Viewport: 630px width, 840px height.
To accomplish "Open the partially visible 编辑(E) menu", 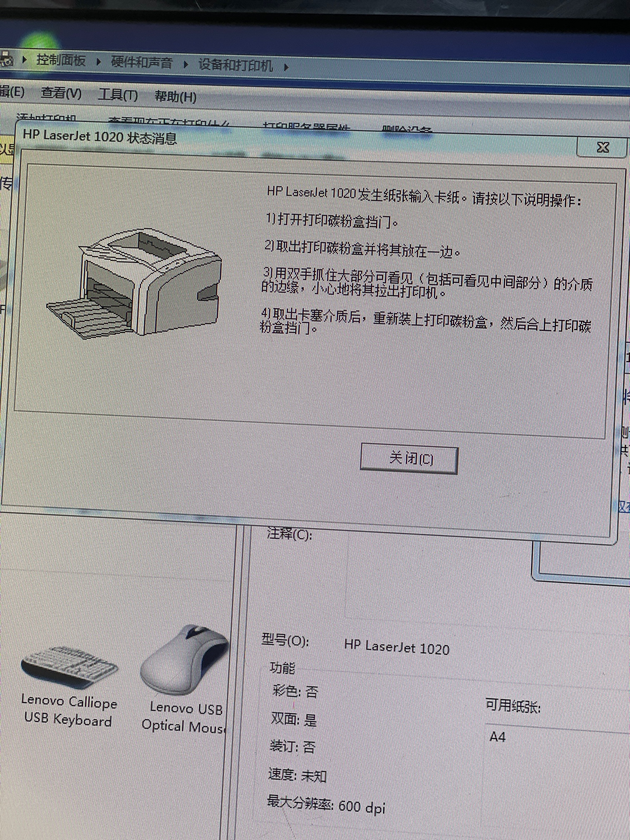I will coord(12,91).
